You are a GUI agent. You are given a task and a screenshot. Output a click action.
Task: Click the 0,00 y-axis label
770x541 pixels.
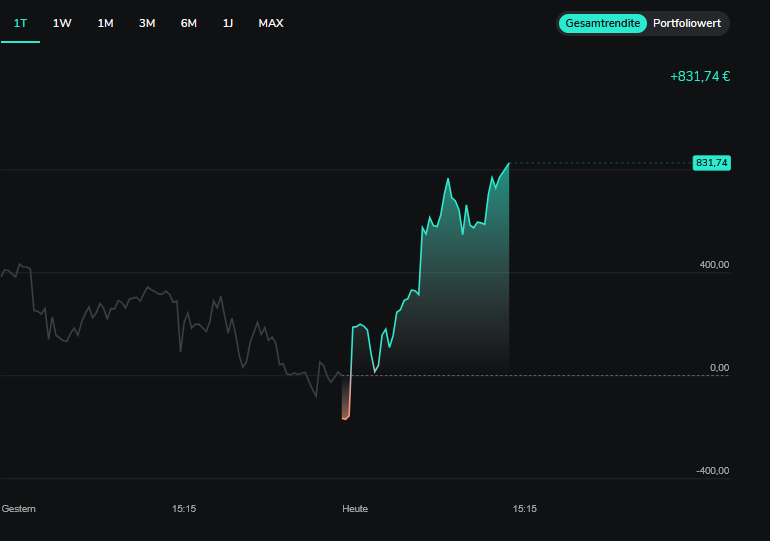[x=719, y=368]
